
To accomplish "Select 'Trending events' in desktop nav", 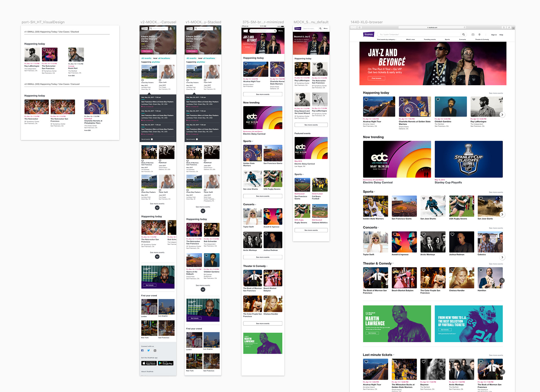I will pos(429,40).
